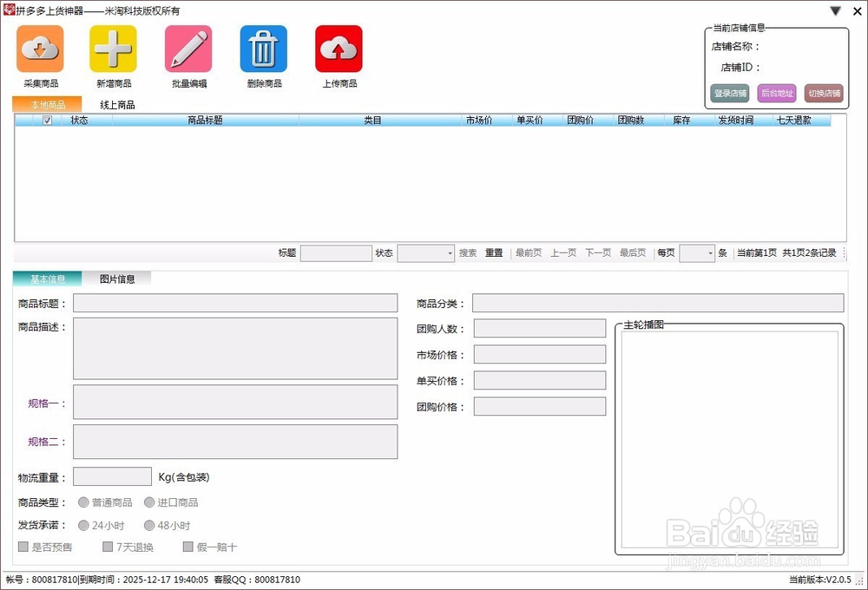This screenshot has height=590, width=868.
Task: Click the 库存 column header
Action: [x=681, y=120]
